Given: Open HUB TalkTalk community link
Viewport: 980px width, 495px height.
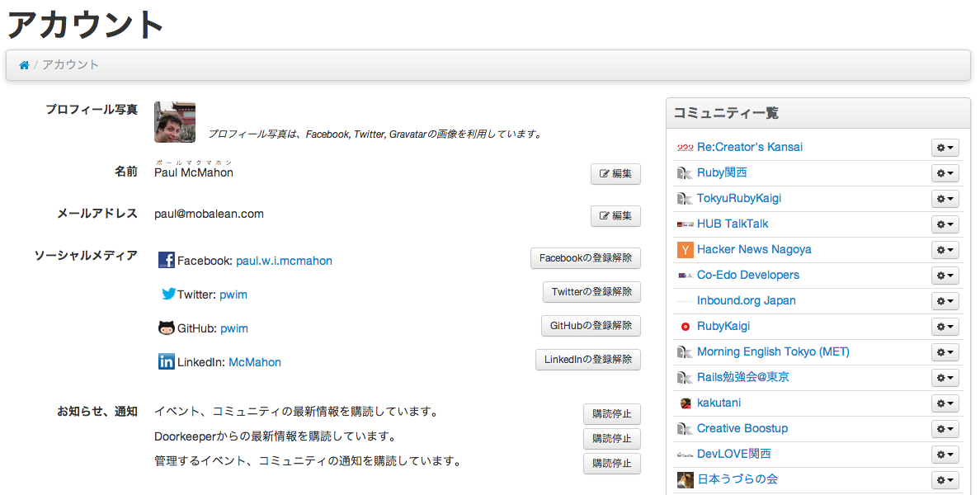Looking at the screenshot, I should pos(733,224).
